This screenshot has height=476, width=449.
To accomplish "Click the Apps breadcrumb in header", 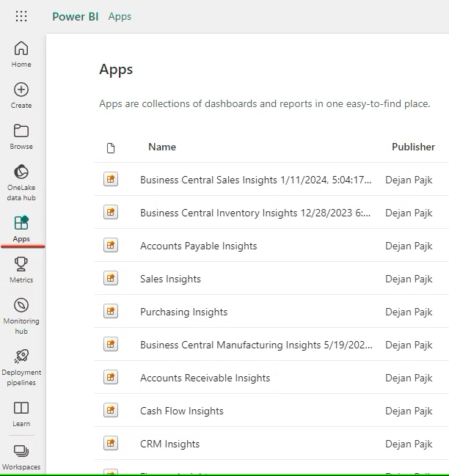I will pos(120,16).
